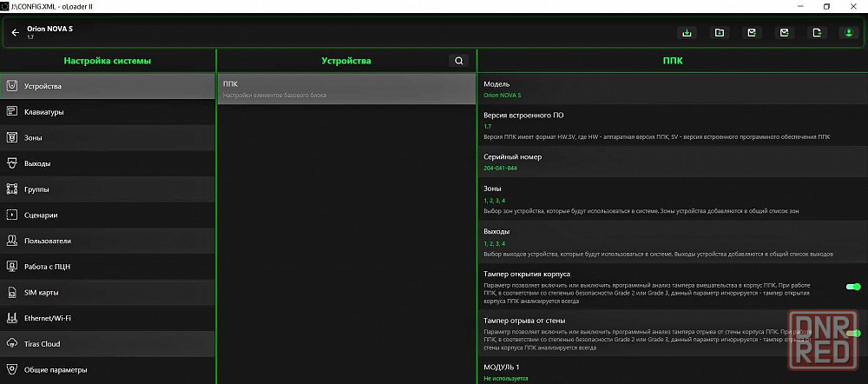Click the serial number 204-041-844
The height and width of the screenshot is (384, 868).
click(501, 168)
